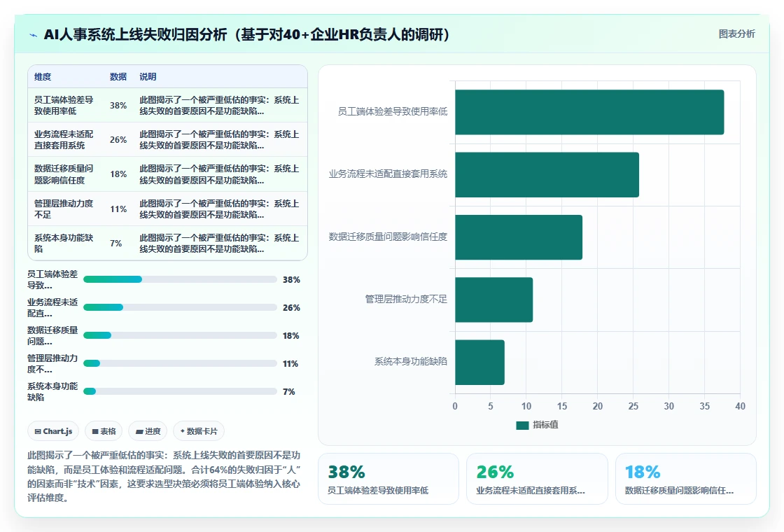This screenshot has height=532, width=784.
Task: Click the 员工端体验差导致使用率低 chart bar
Action: [x=589, y=112]
